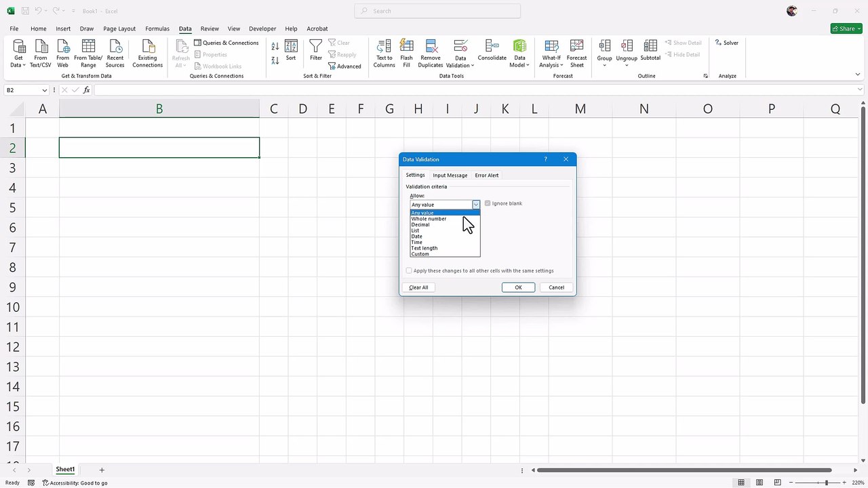Add a new sheet with plus button

(102, 470)
